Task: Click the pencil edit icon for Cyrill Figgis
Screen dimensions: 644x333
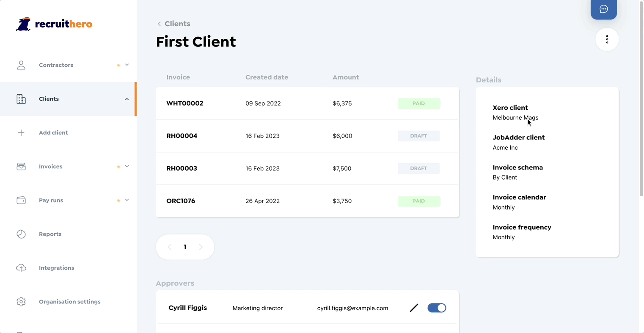Action: [x=414, y=308]
